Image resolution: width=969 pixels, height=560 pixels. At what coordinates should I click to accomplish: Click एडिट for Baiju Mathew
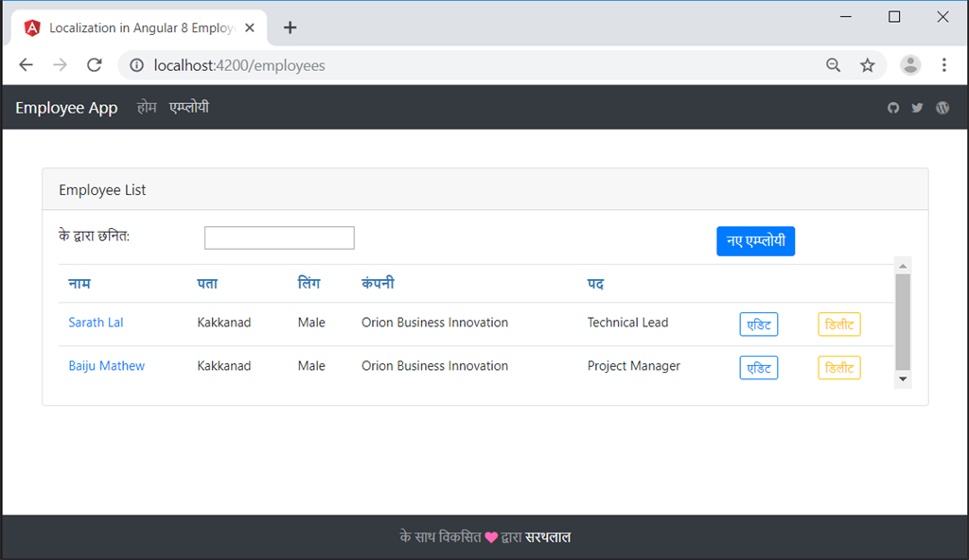coord(758,367)
